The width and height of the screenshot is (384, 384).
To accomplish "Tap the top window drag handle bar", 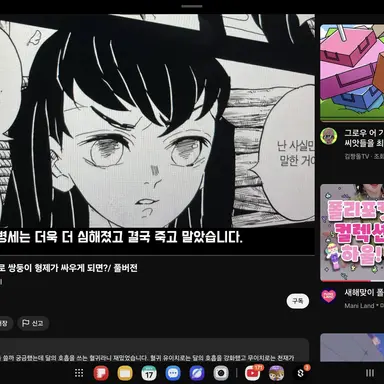I will click(x=192, y=6).
